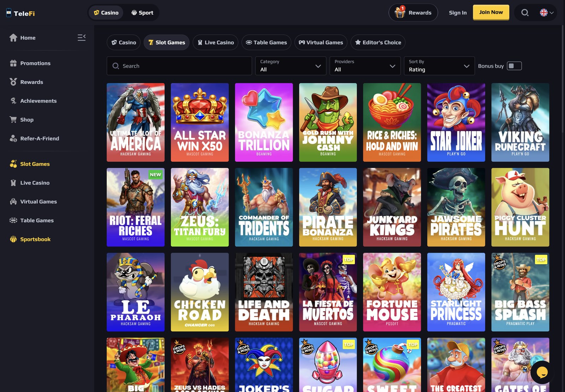
Task: Expand the Category dropdown
Action: tap(291, 66)
